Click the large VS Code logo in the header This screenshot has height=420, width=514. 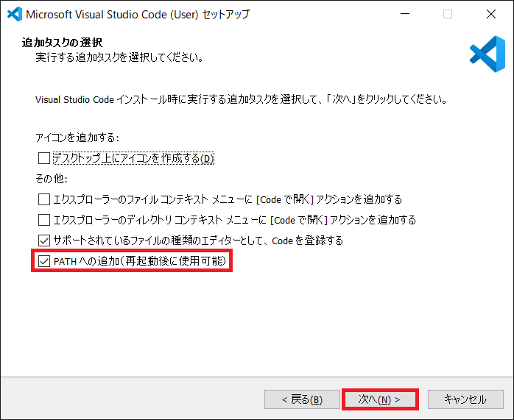487,54
